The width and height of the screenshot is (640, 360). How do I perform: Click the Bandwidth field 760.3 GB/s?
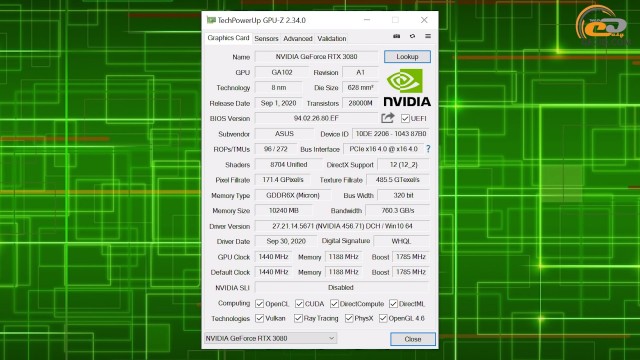tap(398, 211)
